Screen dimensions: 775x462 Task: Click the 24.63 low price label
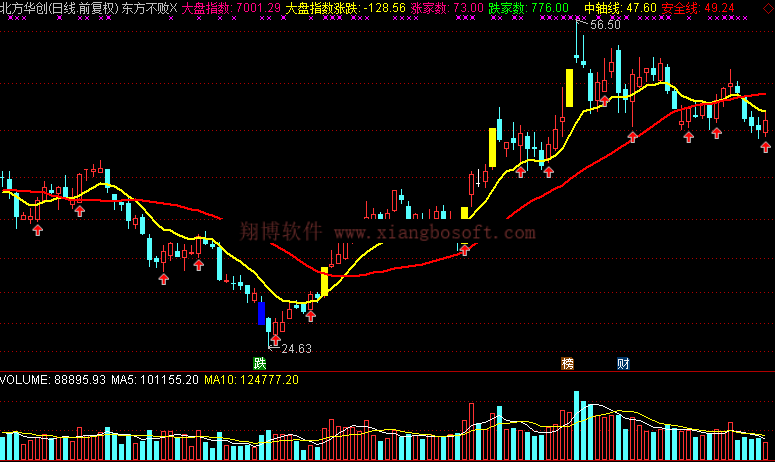click(297, 349)
